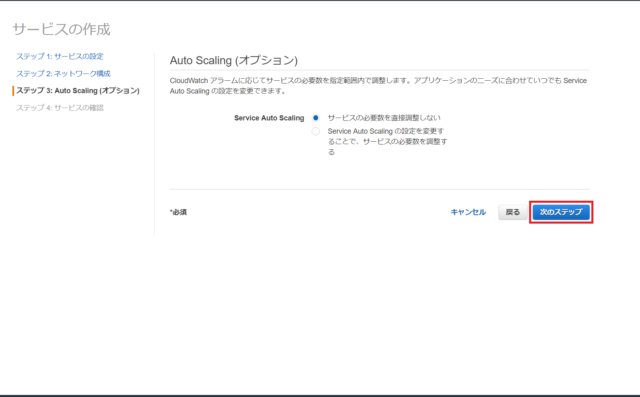Click the bold Service Auto Scaling field label
The width and height of the screenshot is (640, 397).
[x=269, y=118]
